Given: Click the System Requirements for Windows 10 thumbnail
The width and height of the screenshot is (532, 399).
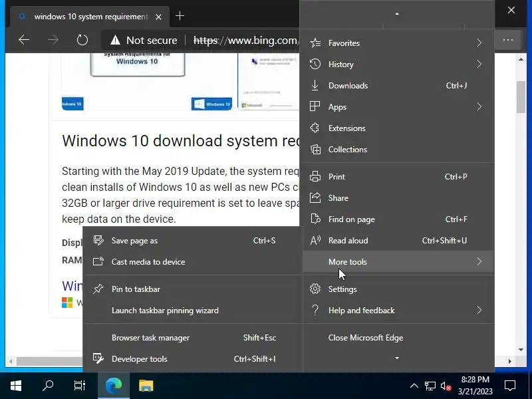Looking at the screenshot, I should pyautogui.click(x=138, y=65).
